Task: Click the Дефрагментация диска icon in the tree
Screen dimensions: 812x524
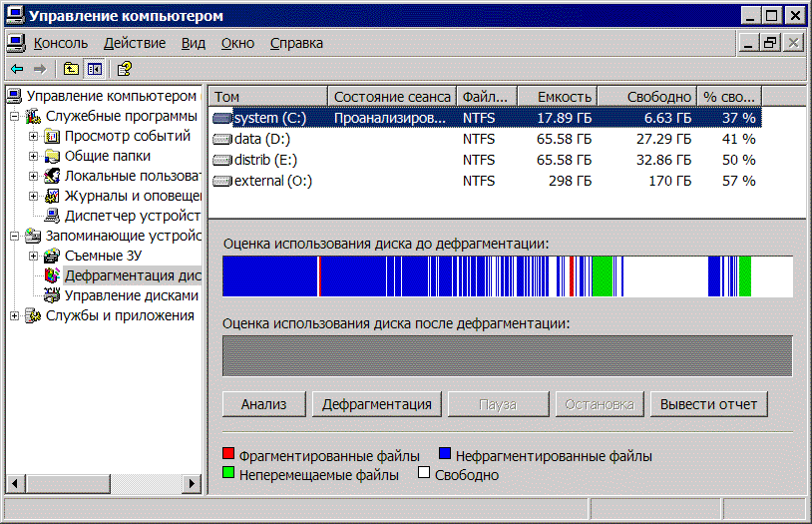Action: click(x=52, y=275)
